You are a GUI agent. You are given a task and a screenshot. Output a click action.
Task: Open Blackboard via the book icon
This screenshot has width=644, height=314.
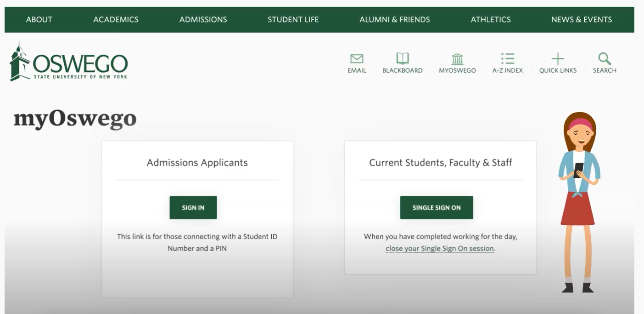pyautogui.click(x=402, y=59)
